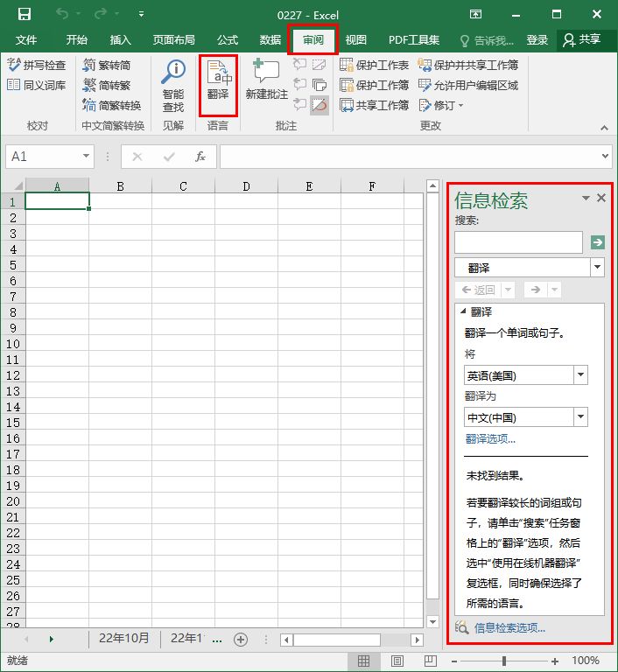The image size is (618, 672).
Task: Switch to the 数据 tab
Action: coord(270,40)
